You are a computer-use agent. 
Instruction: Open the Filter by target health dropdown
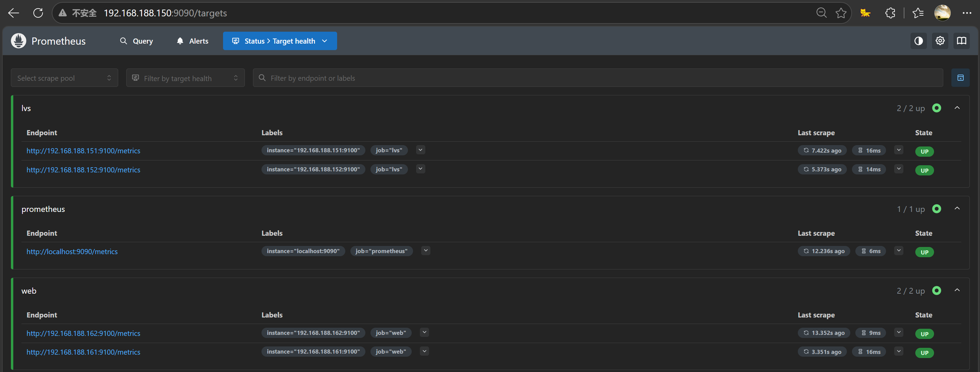pos(185,78)
